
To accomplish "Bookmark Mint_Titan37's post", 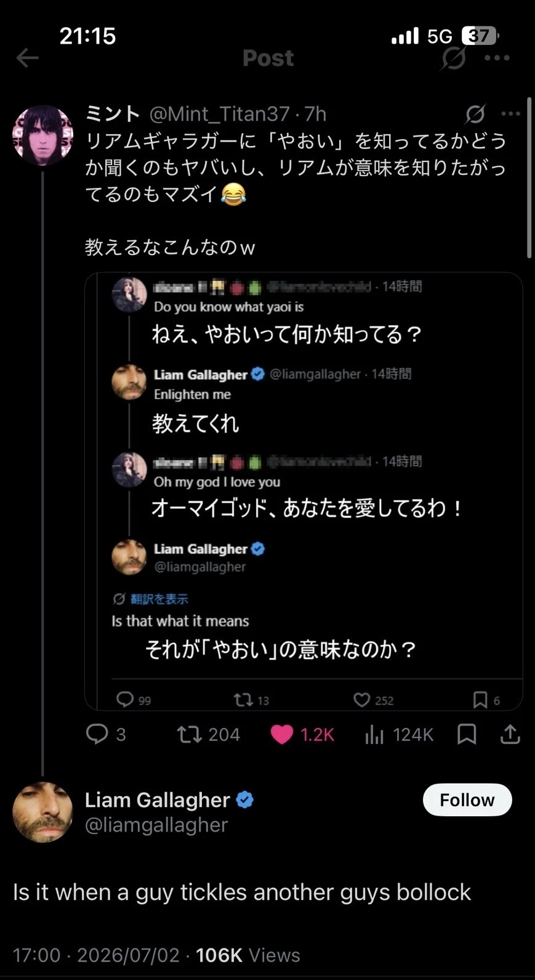I will pyautogui.click(x=467, y=734).
